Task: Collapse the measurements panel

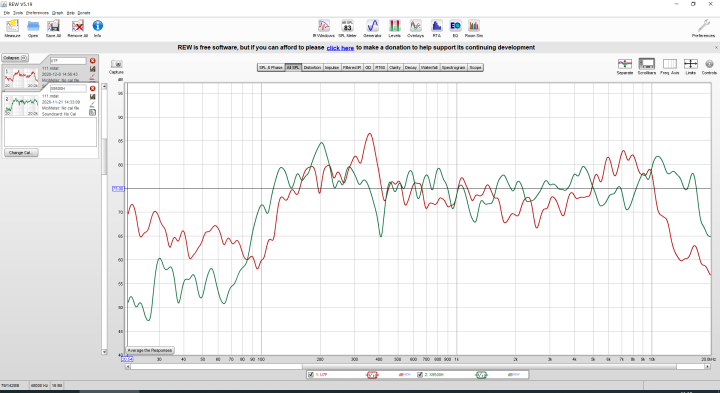Action: point(15,58)
